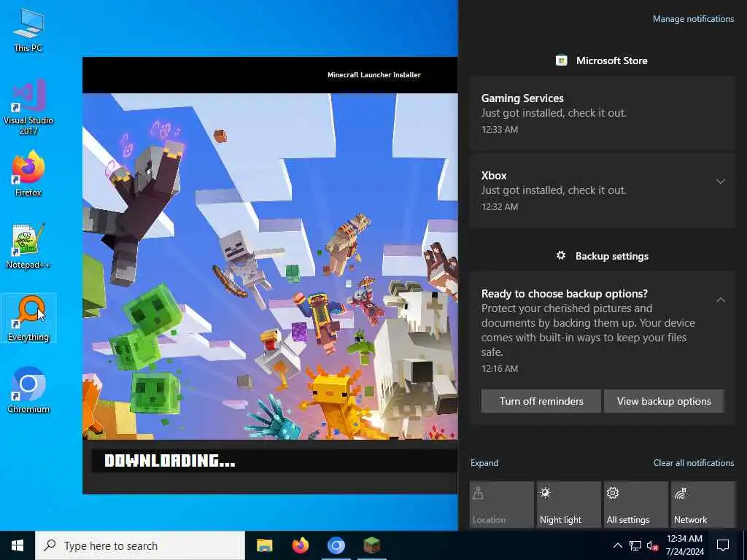
Task: Expand the Xbox notification chevron
Action: click(720, 182)
